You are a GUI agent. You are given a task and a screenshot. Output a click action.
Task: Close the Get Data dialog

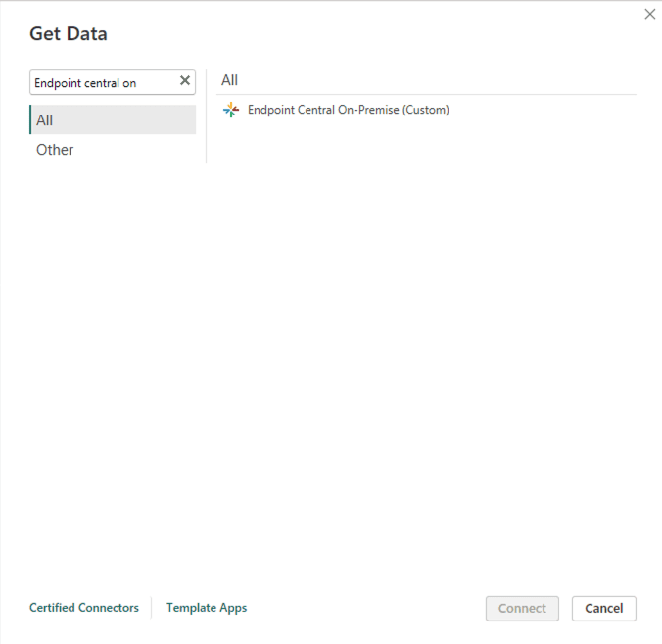click(x=649, y=14)
